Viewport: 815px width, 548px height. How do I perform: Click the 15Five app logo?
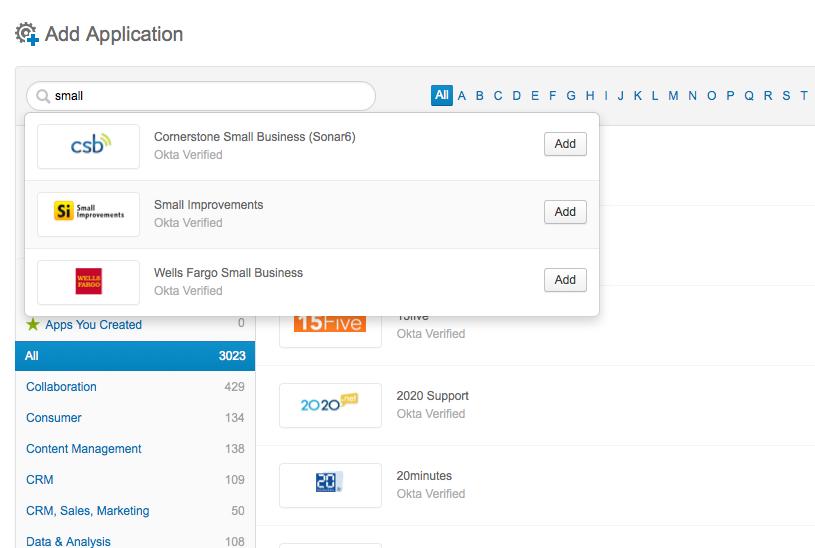coord(330,323)
